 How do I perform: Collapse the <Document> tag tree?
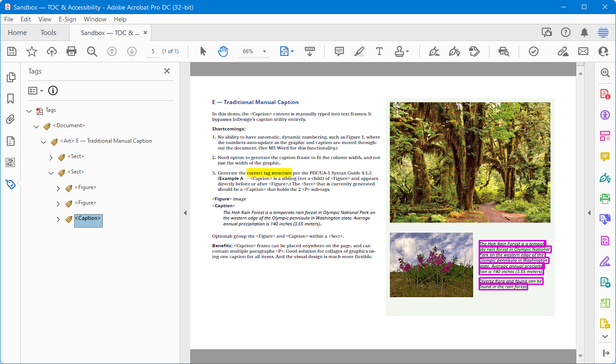pos(36,125)
